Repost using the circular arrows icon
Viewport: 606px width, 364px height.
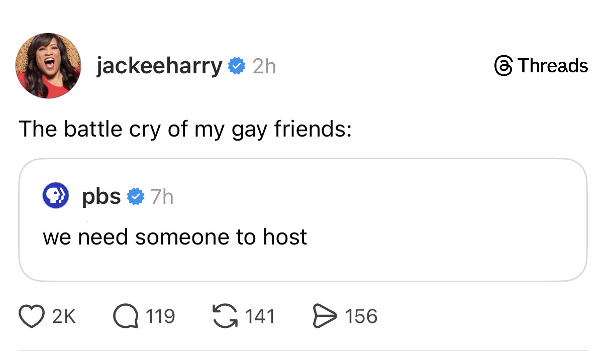tap(226, 317)
